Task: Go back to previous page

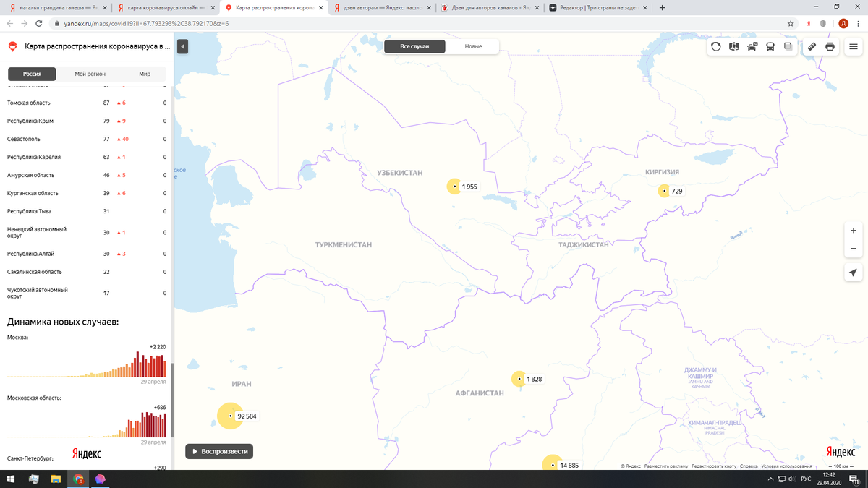Action: coord(9,23)
